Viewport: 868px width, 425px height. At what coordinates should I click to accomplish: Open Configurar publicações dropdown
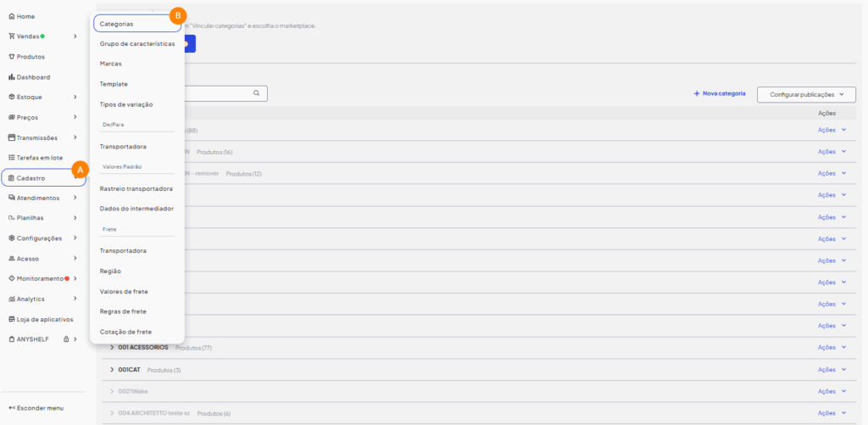point(806,94)
